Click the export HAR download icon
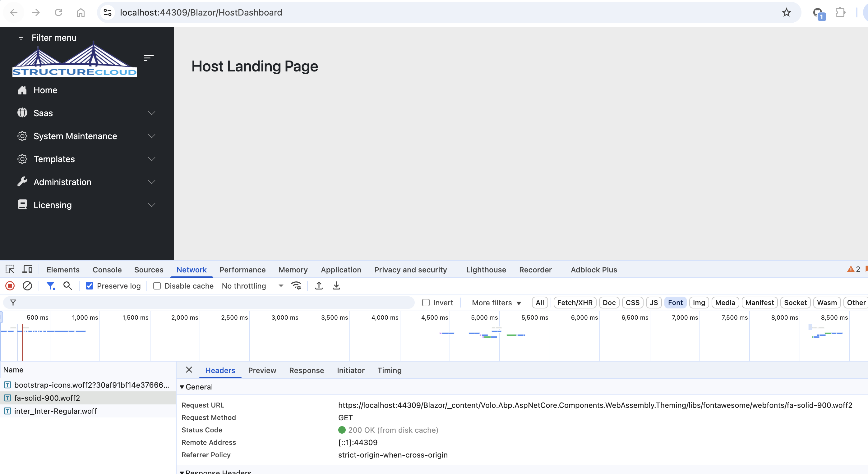Image resolution: width=868 pixels, height=474 pixels. 336,286
